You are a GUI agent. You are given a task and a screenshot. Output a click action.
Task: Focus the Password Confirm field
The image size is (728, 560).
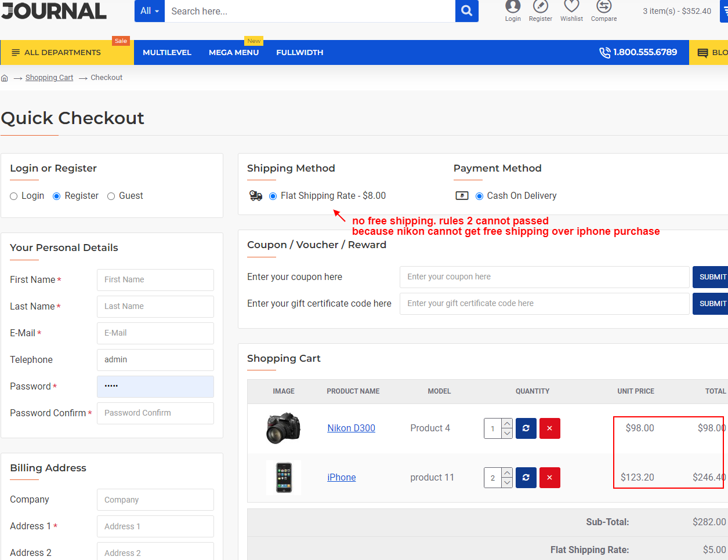click(155, 413)
